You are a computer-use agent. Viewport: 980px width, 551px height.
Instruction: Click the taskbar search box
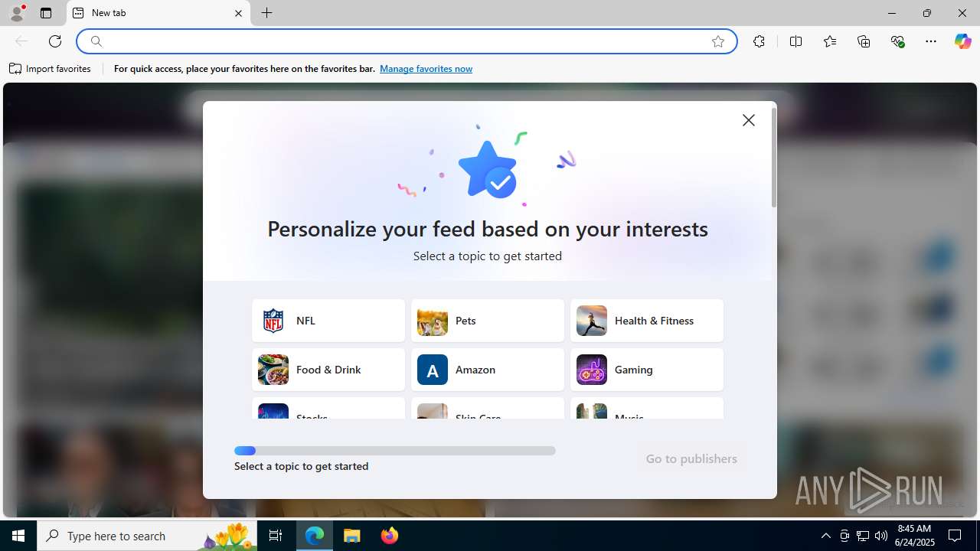click(147, 536)
